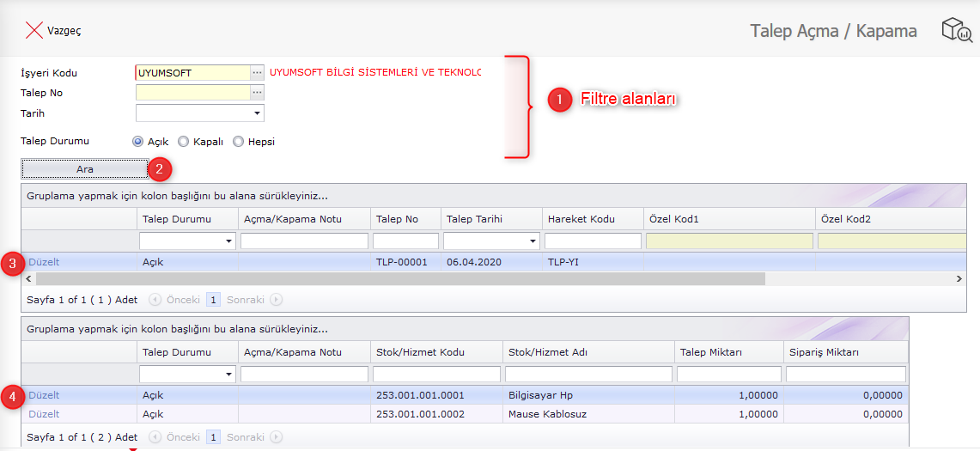Click Önceki page arrow in lower grid pager
The image size is (980, 451).
point(155,437)
